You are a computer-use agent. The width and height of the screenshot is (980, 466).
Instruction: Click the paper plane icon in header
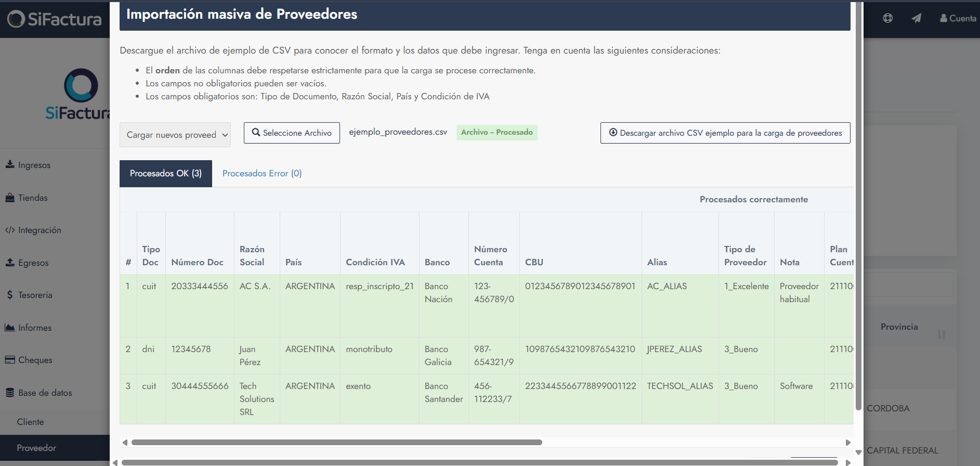(x=916, y=18)
